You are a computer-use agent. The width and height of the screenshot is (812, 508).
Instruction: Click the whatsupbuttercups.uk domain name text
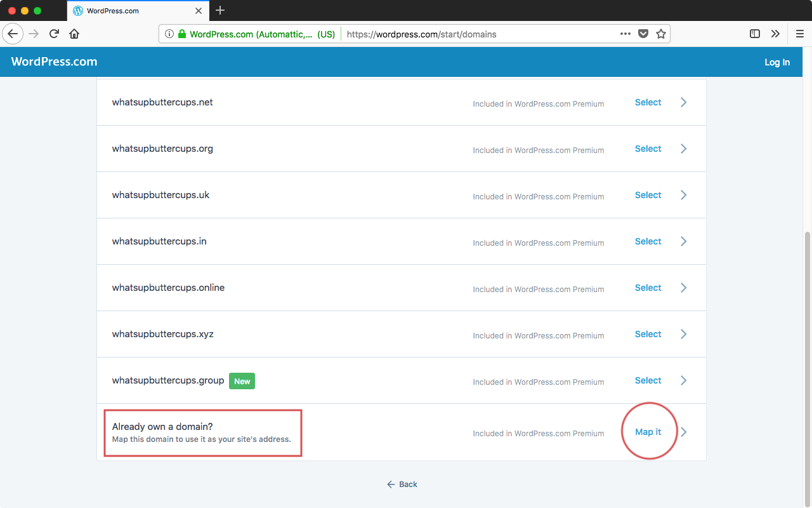coord(160,195)
